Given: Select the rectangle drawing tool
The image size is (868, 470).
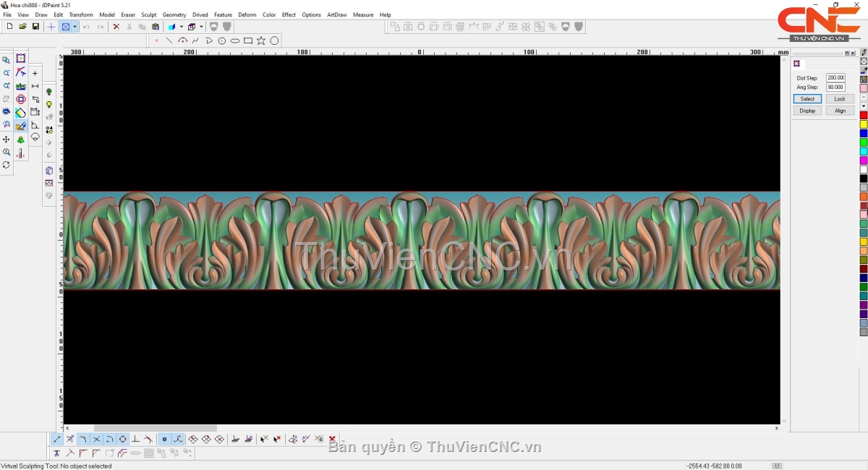Looking at the screenshot, I should (248, 40).
